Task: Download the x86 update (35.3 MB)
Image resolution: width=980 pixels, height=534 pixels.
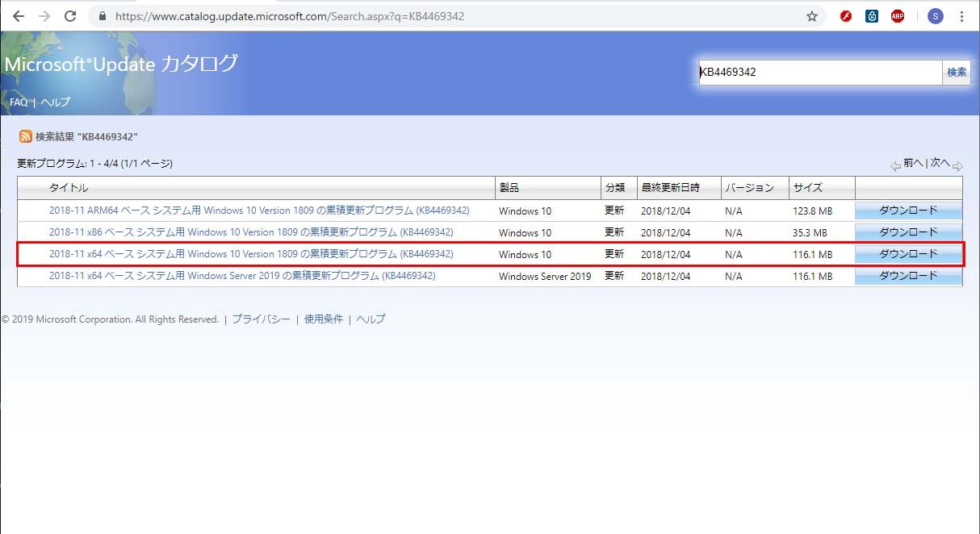Action: [908, 232]
